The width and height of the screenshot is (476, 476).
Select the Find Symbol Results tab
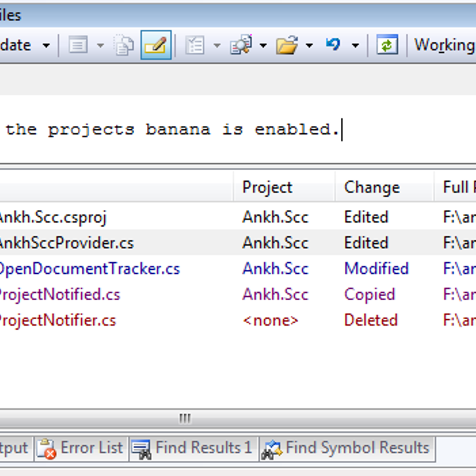click(x=347, y=448)
